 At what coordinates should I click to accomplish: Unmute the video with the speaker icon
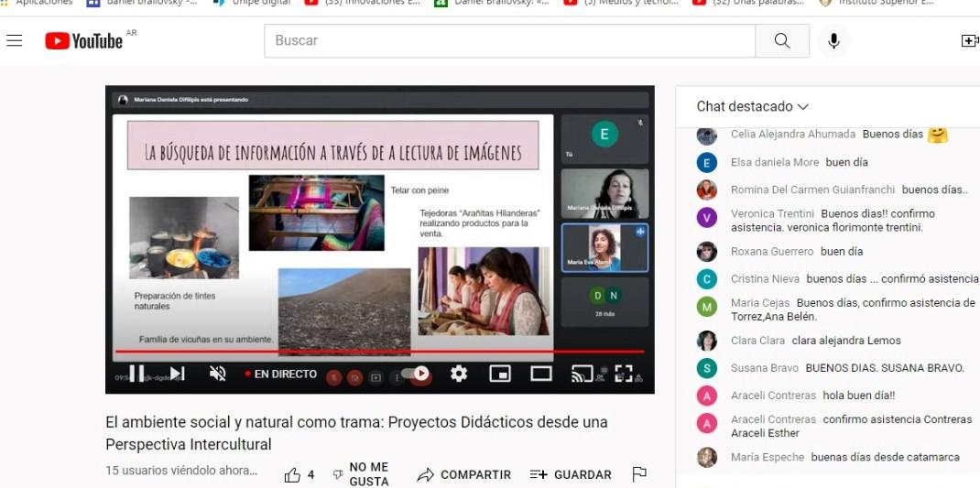click(218, 374)
